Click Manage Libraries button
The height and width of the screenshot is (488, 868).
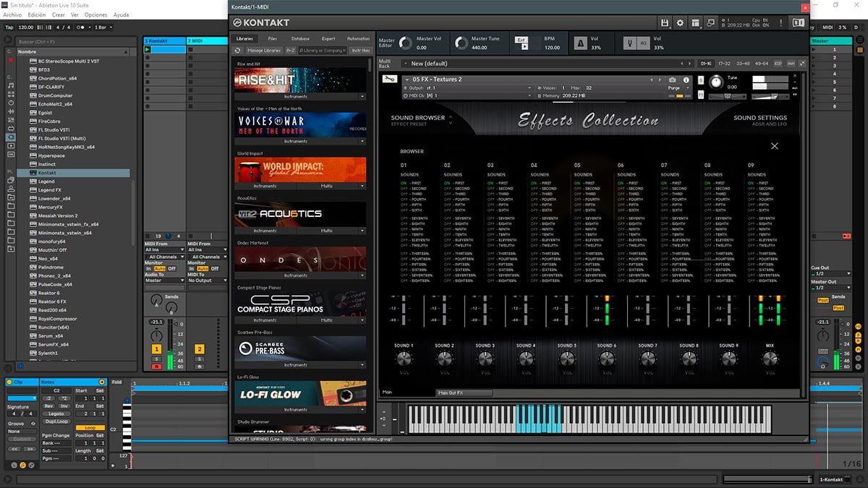(264, 51)
